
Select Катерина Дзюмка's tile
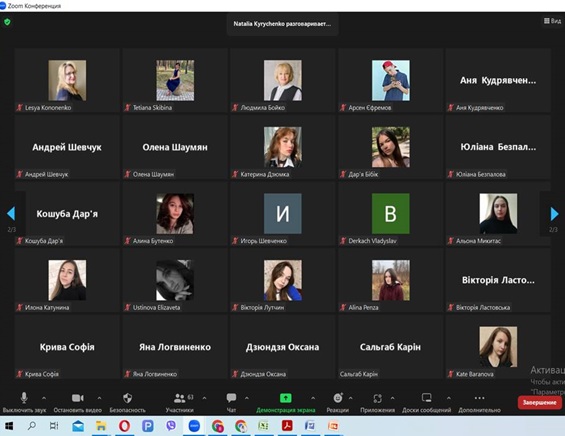tap(283, 147)
